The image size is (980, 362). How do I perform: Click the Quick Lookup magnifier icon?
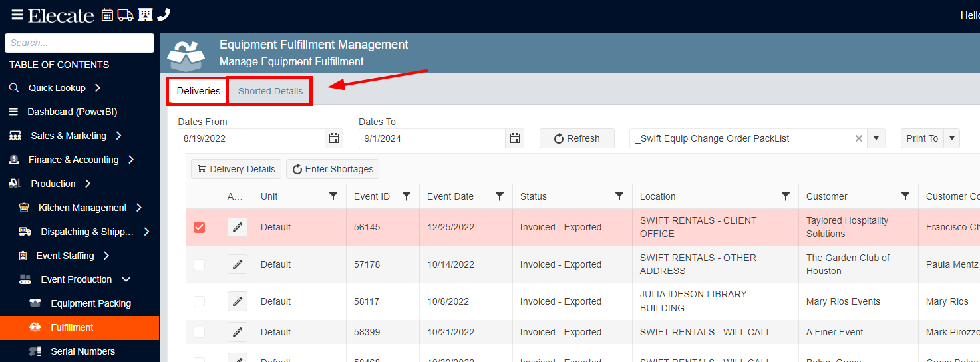click(14, 88)
